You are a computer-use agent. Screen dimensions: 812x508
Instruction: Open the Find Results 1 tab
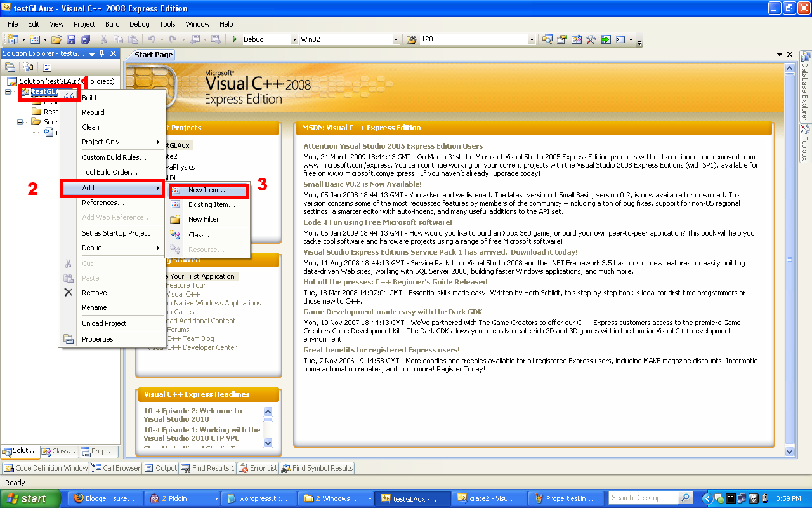(208, 468)
